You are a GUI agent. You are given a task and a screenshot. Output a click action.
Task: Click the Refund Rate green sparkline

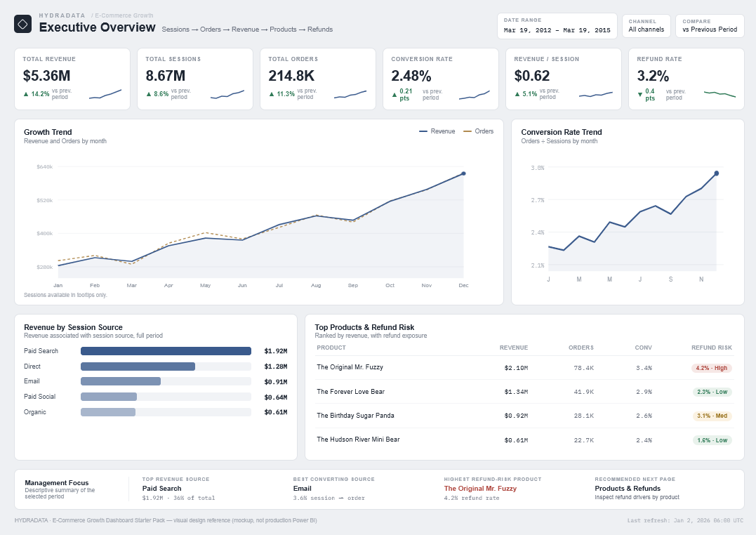(x=719, y=93)
